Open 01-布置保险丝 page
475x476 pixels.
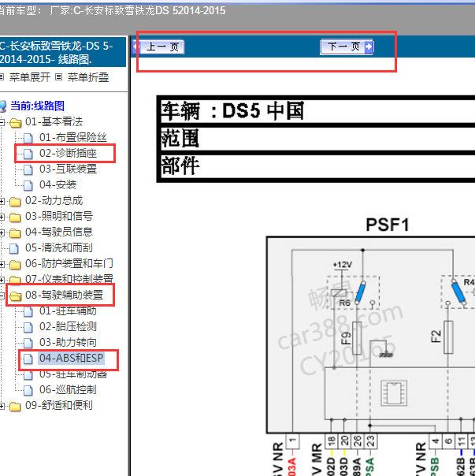[72, 137]
